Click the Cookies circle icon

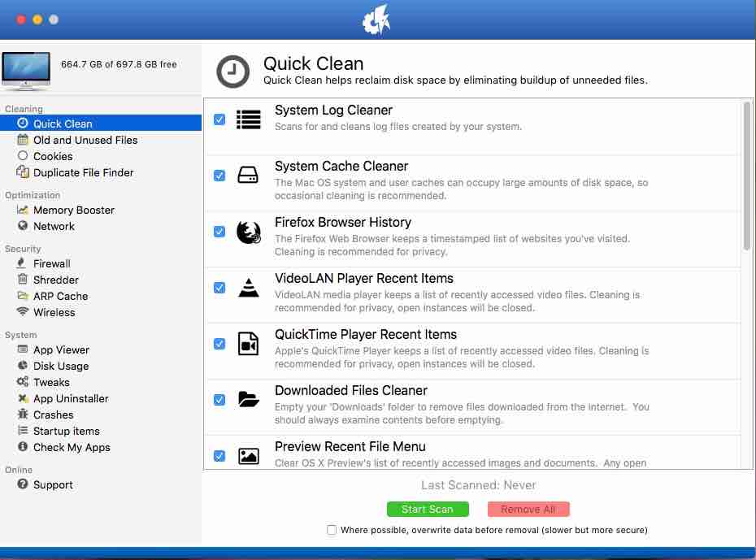(23, 156)
